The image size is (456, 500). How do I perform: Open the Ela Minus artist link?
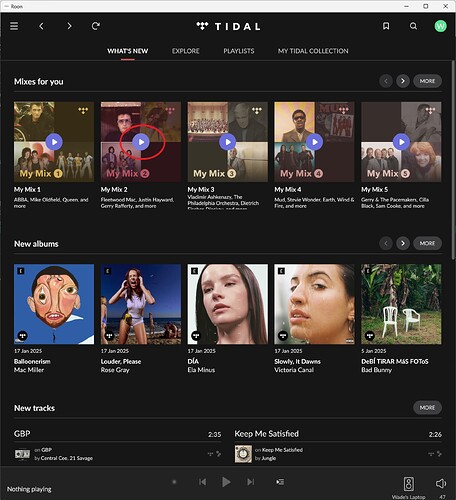pos(201,370)
